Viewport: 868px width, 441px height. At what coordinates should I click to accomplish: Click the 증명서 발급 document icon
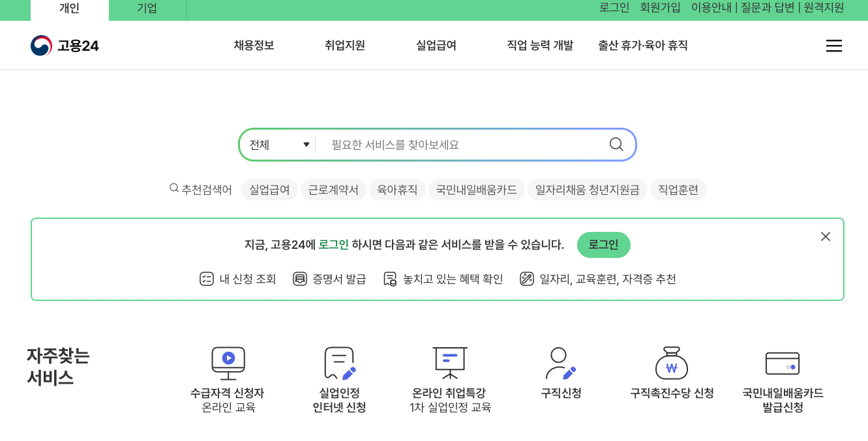coord(299,278)
